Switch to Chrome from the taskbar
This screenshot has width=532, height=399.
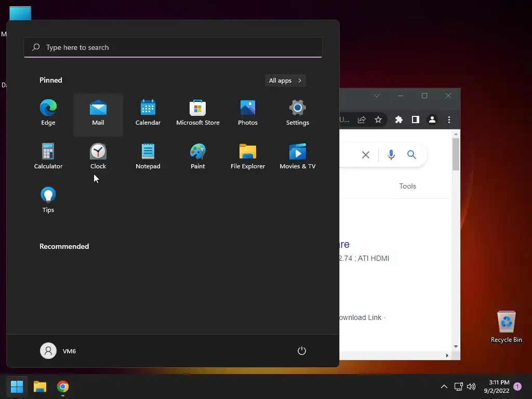63,387
